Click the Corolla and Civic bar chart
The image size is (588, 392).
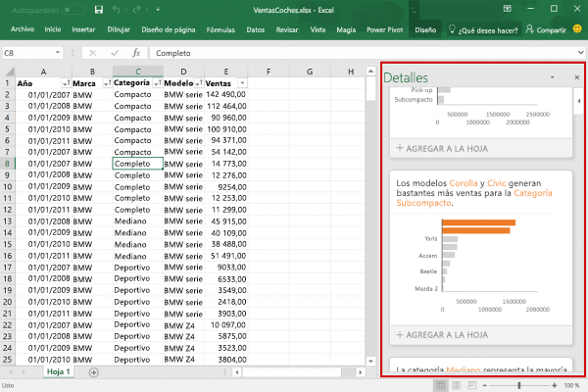(481, 265)
